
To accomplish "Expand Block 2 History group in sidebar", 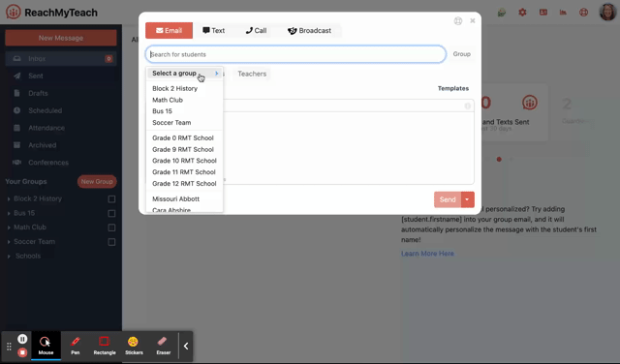I will pos(9,198).
